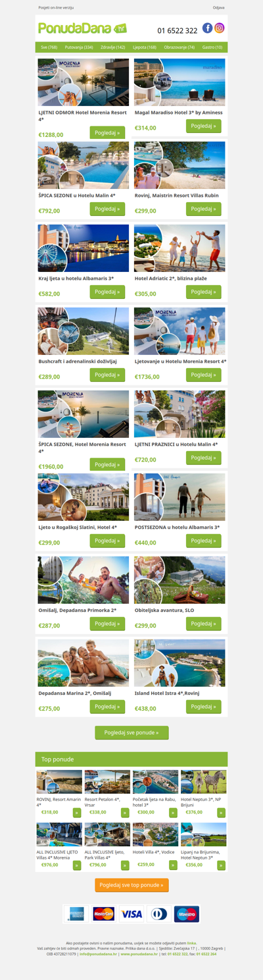Open the Island Hotel Istra Rovinj image
The width and height of the screenshot is (263, 980).
pos(179,663)
